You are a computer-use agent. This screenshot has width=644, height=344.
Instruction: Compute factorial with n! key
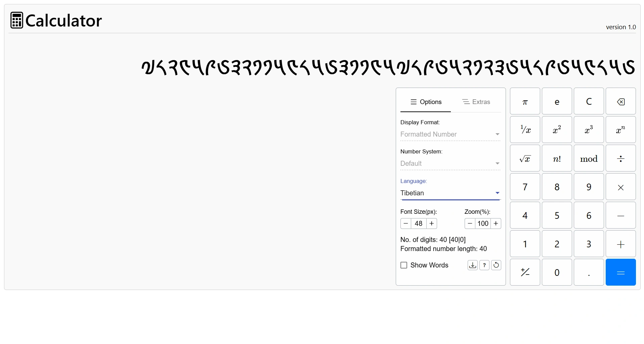(x=557, y=158)
